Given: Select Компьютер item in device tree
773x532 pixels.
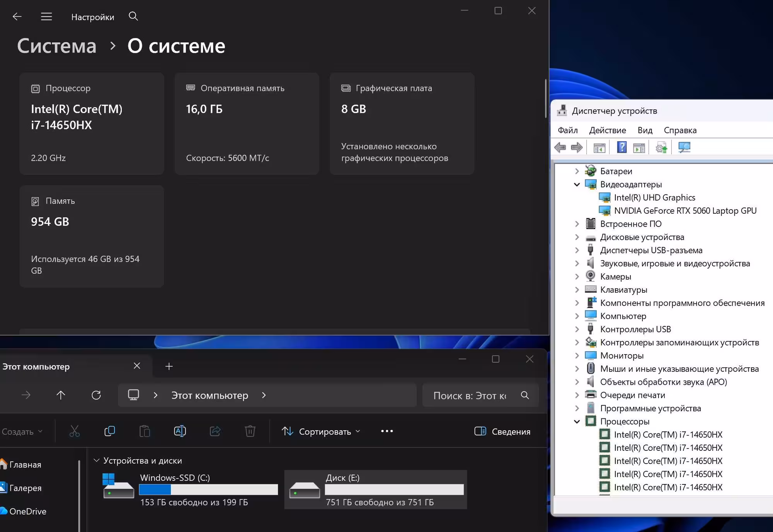Looking at the screenshot, I should pos(623,316).
